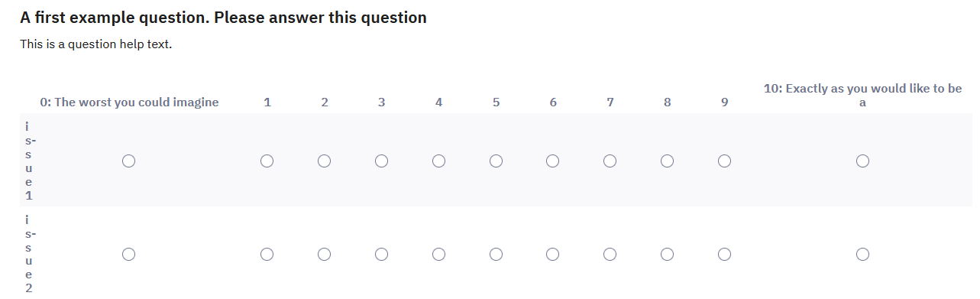Screen dimensions: 980x299
Task: Pick rating 6 for issue1
Action: pyautogui.click(x=553, y=161)
